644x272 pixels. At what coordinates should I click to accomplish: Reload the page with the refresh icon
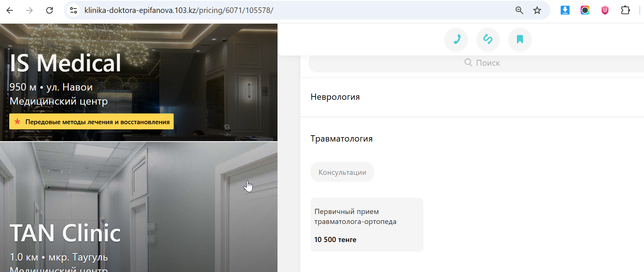click(50, 10)
